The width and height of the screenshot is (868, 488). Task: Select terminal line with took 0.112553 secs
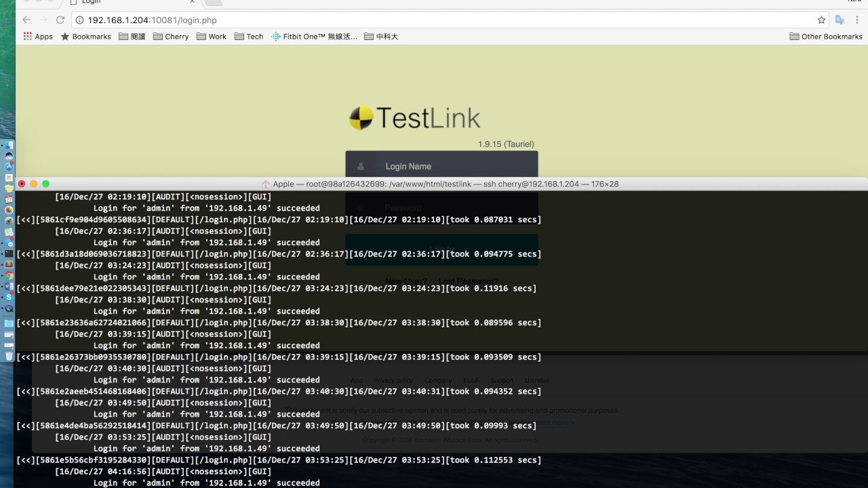tap(279, 460)
